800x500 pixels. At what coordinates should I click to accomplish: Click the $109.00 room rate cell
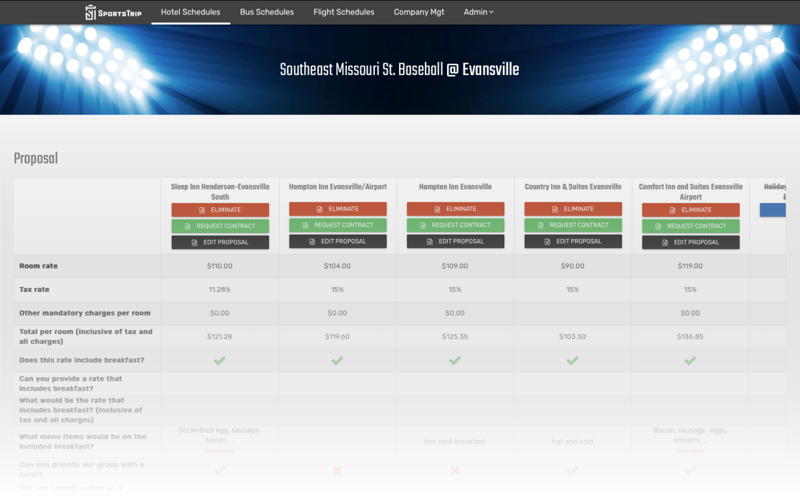point(455,266)
